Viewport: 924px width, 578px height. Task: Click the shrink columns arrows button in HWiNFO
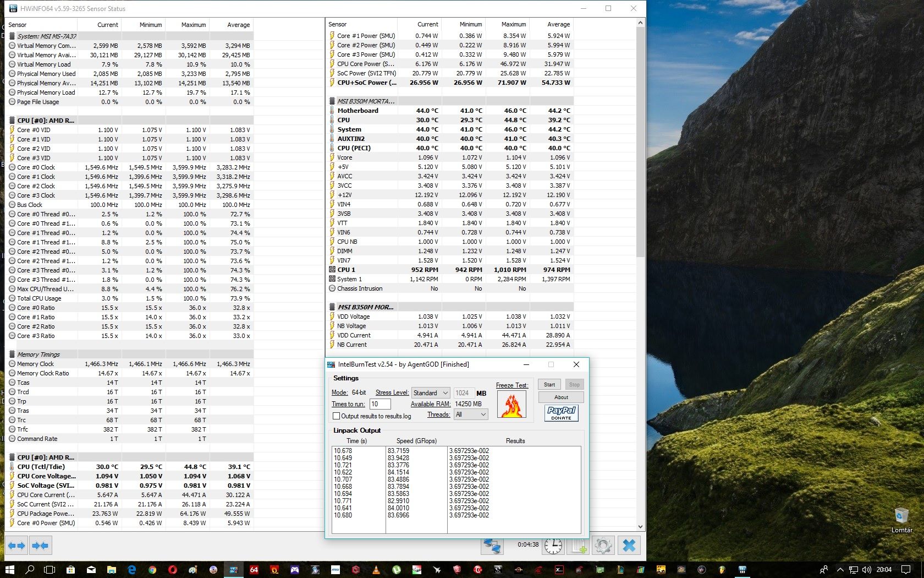coord(40,546)
